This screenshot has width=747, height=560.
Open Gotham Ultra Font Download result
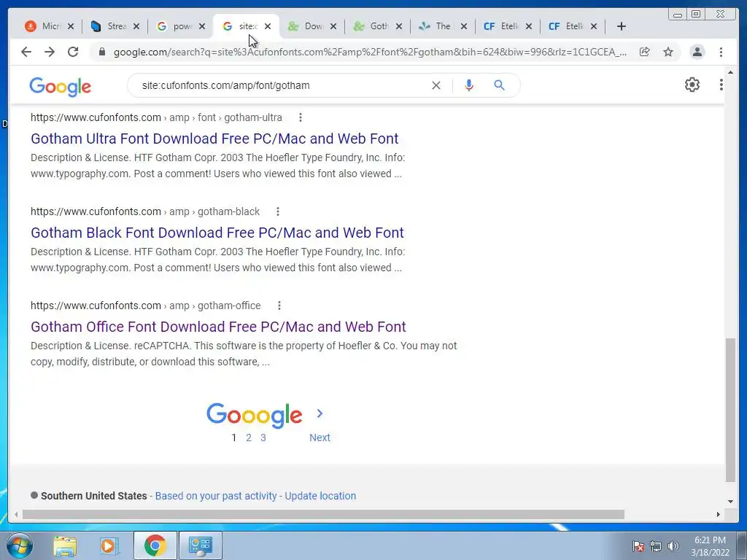coord(214,139)
